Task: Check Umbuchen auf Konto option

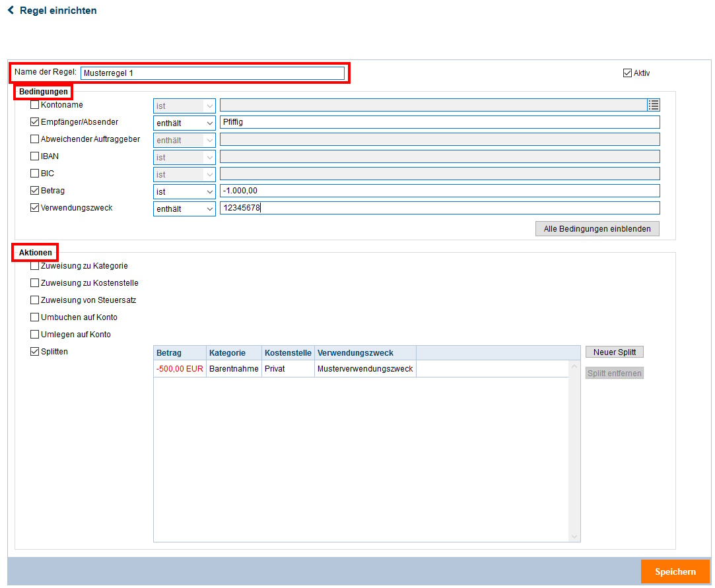Action: (x=35, y=317)
